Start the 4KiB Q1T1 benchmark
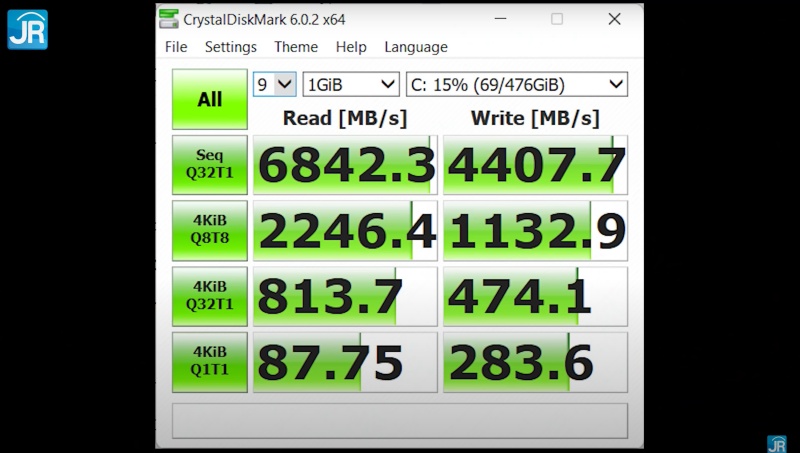 [x=209, y=361]
